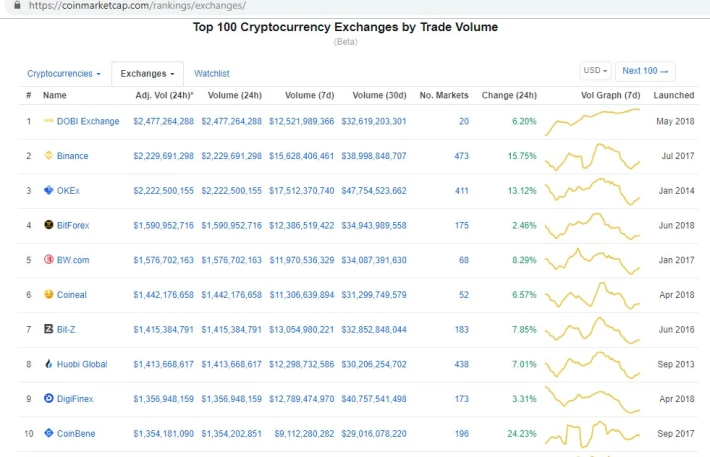The image size is (710, 457).
Task: Click DOBI Exchange's 20 markets count
Action: click(464, 121)
